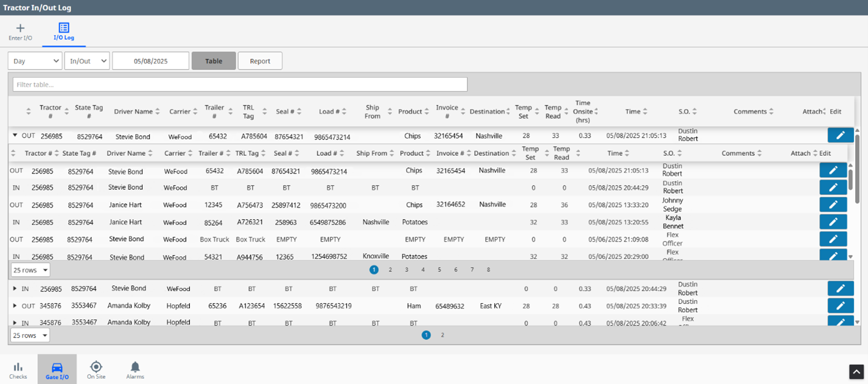Open the inner table's 25 rows dropdown
This screenshot has height=384, width=868.
tap(30, 270)
